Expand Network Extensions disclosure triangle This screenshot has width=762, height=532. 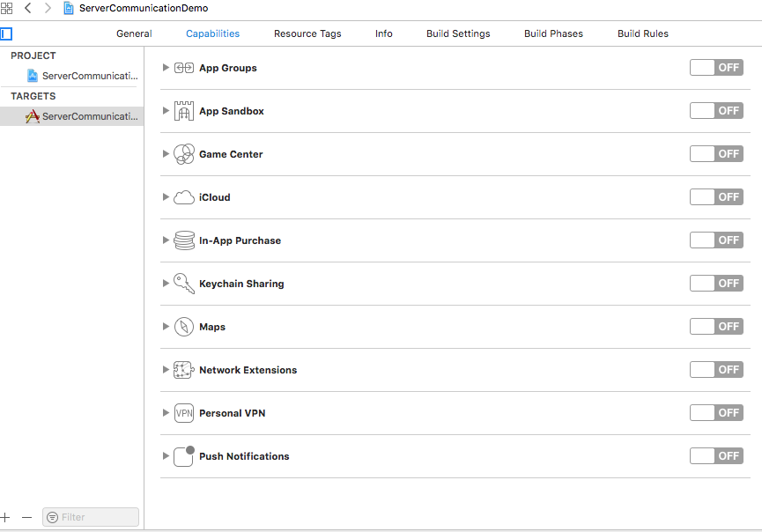(166, 370)
